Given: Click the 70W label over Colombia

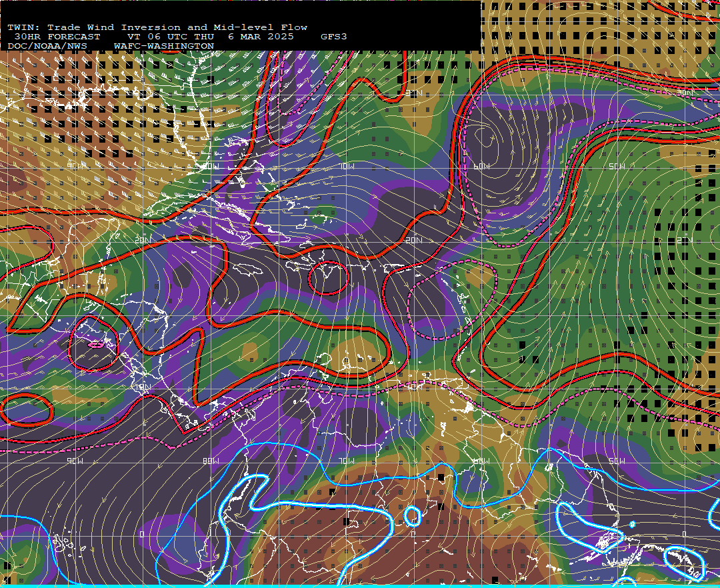Looking at the screenshot, I should click(347, 461).
